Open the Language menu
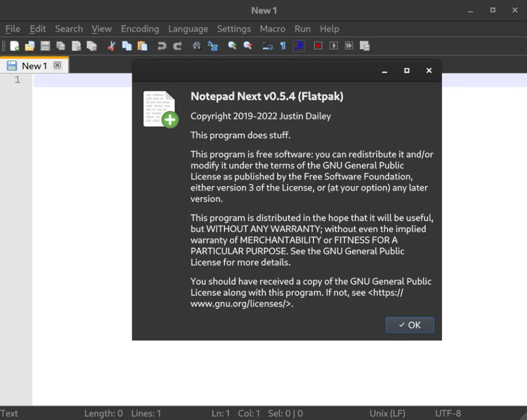This screenshot has width=527, height=420. (188, 29)
